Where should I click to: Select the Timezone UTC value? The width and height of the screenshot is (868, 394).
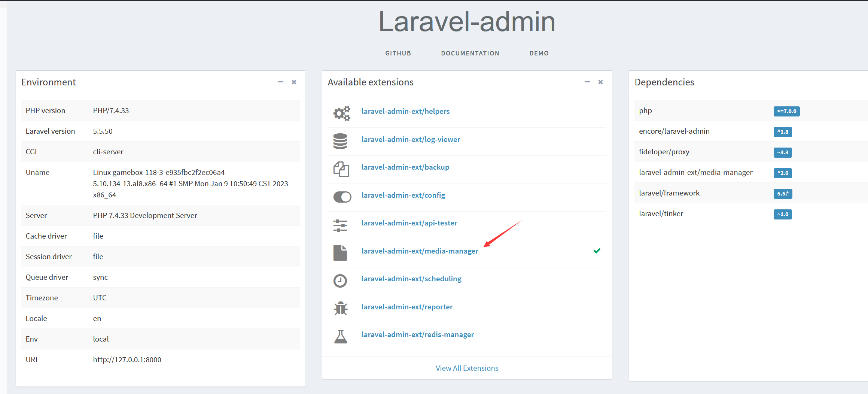coord(100,298)
